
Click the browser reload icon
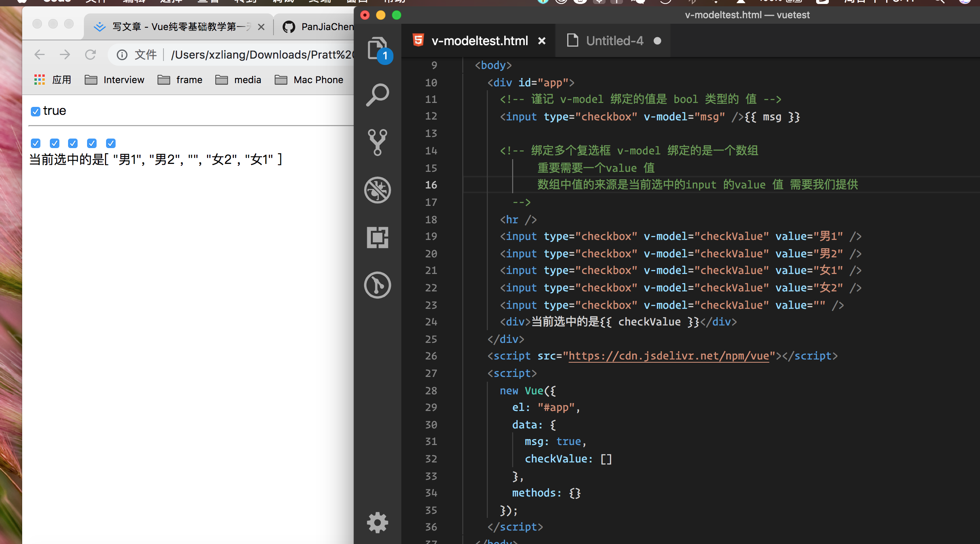91,55
